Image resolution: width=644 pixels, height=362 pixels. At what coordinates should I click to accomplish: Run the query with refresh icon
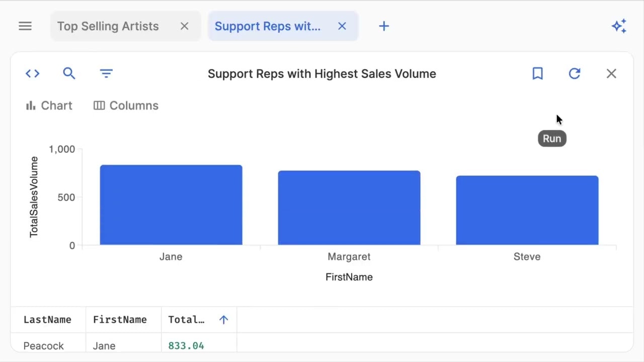[575, 74]
